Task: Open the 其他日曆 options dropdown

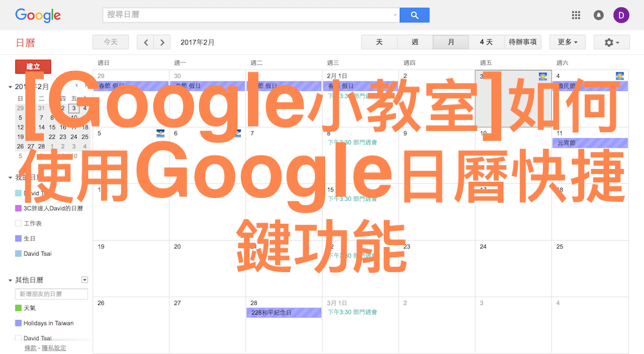Action: tap(84, 280)
